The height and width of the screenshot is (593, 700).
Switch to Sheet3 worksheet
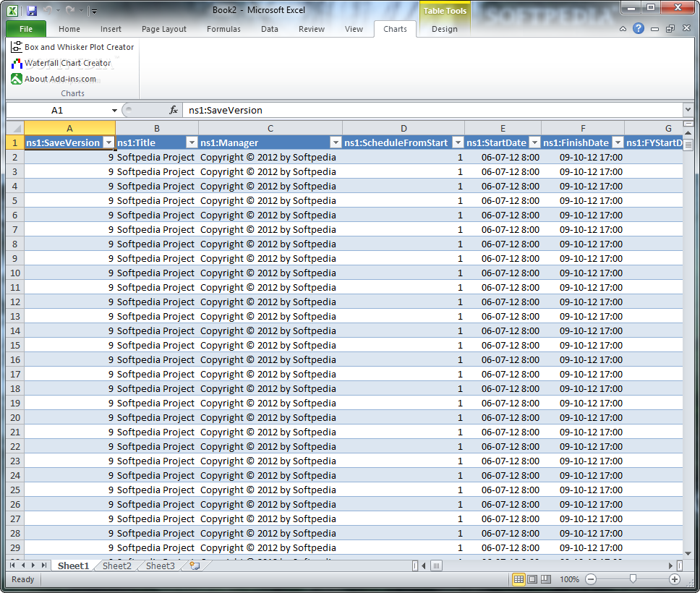(x=161, y=566)
